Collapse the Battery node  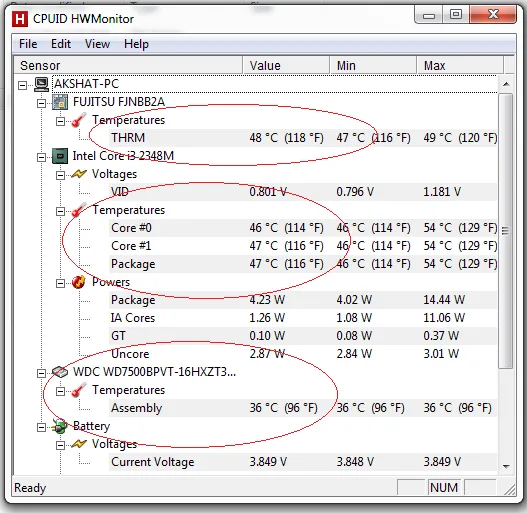41,427
